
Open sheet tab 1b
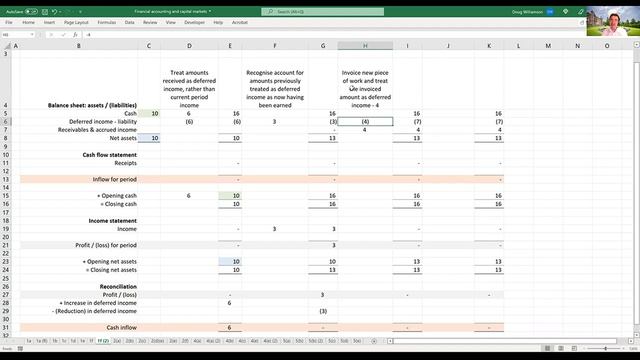pos(55,341)
